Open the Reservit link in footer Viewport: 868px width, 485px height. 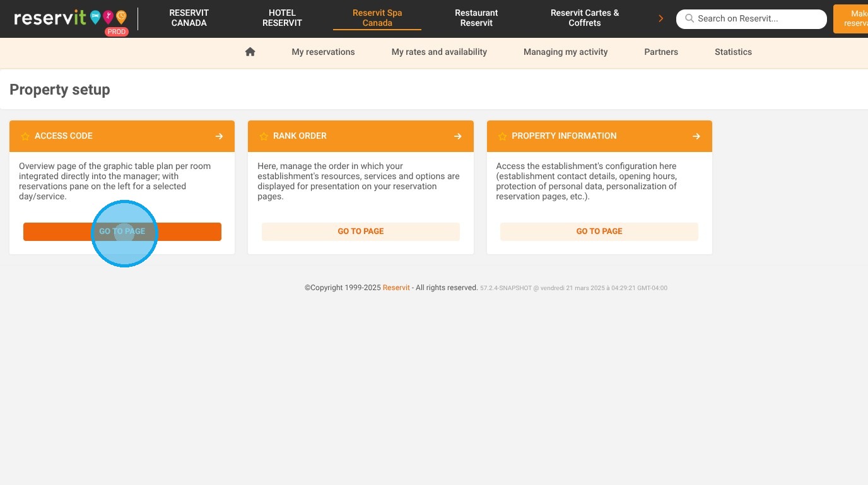pyautogui.click(x=396, y=288)
